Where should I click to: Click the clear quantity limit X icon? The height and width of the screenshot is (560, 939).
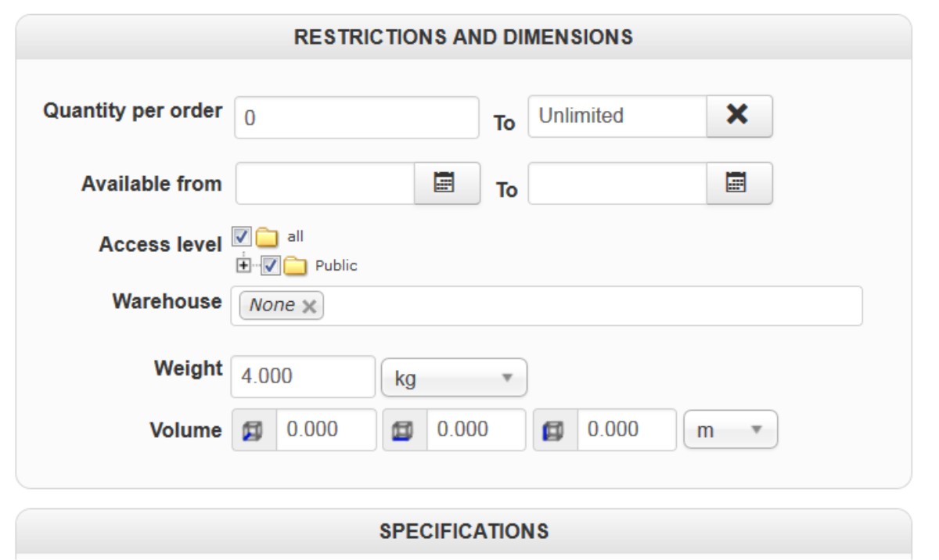click(739, 116)
